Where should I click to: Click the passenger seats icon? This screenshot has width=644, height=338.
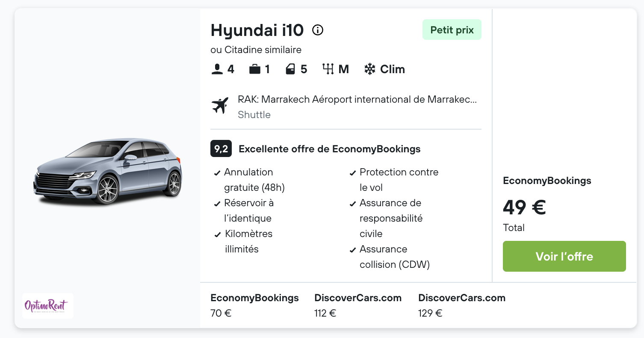pos(217,69)
